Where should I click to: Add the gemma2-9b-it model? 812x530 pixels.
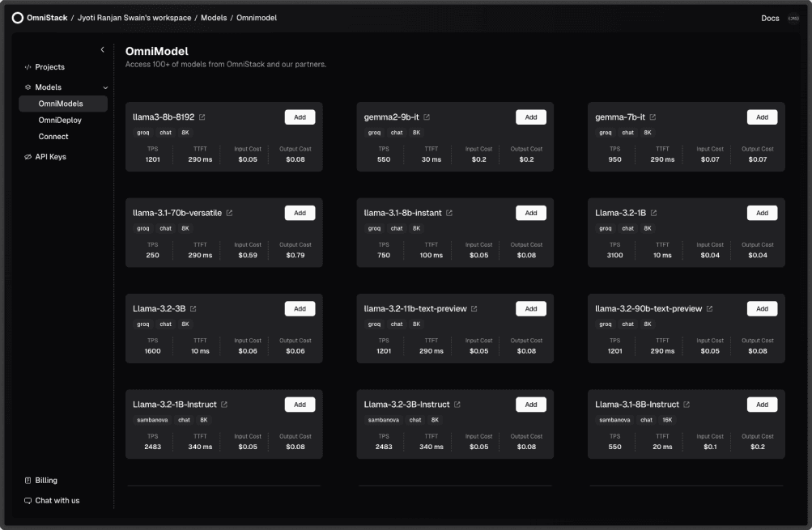(531, 117)
